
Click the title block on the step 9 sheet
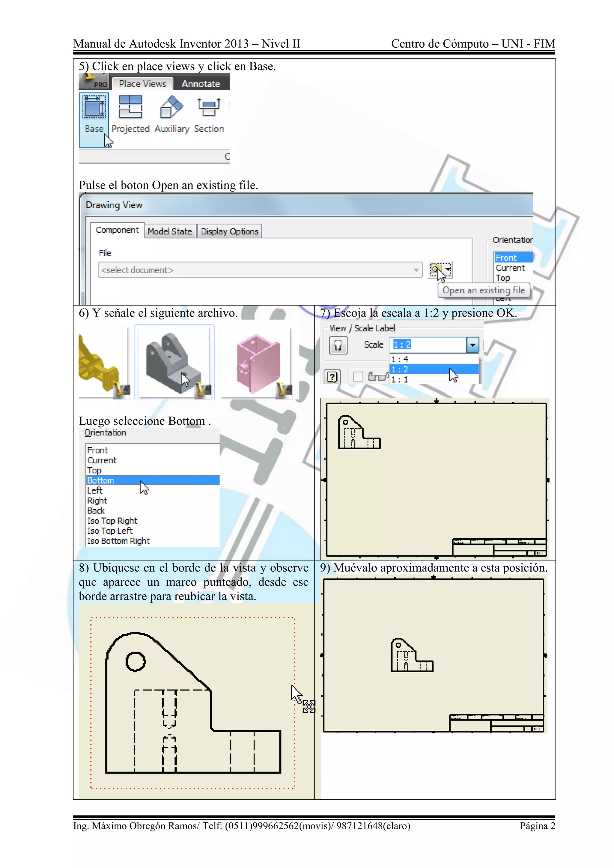(x=496, y=723)
